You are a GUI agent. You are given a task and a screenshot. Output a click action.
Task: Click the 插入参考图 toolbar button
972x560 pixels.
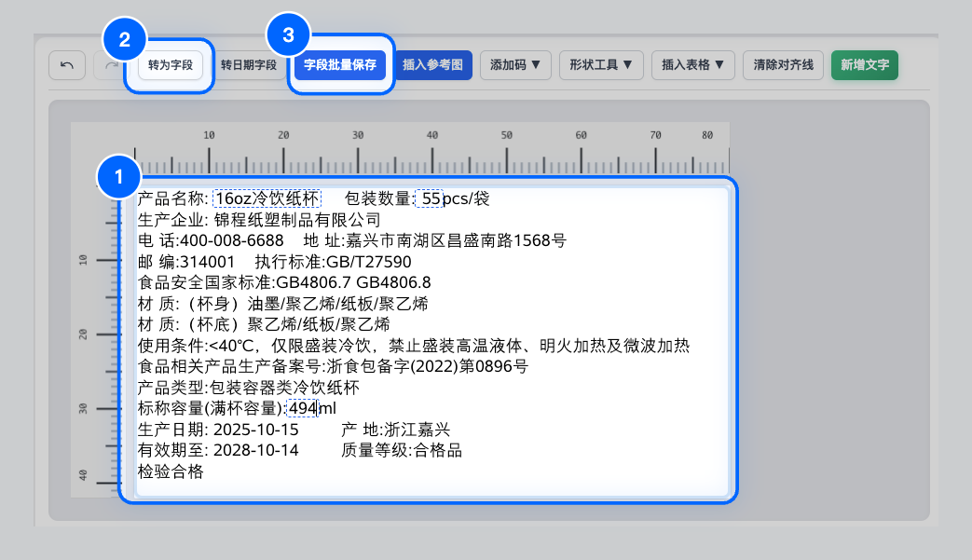433,65
